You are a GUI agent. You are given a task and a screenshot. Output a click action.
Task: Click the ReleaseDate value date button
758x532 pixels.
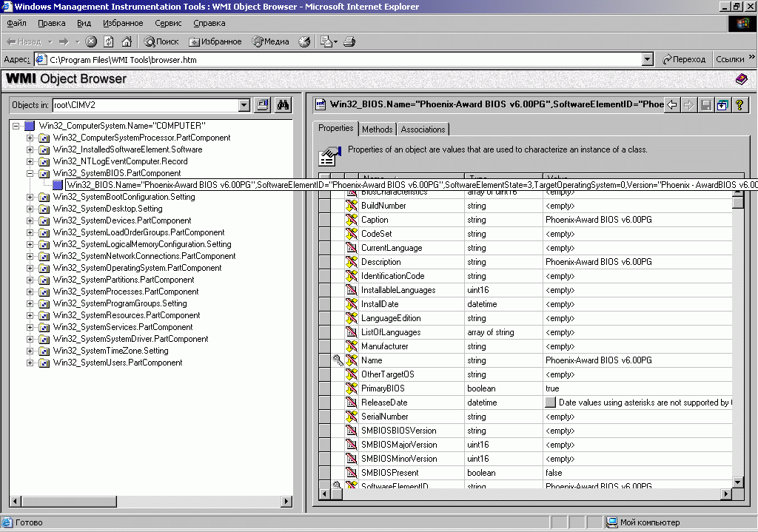pyautogui.click(x=550, y=402)
